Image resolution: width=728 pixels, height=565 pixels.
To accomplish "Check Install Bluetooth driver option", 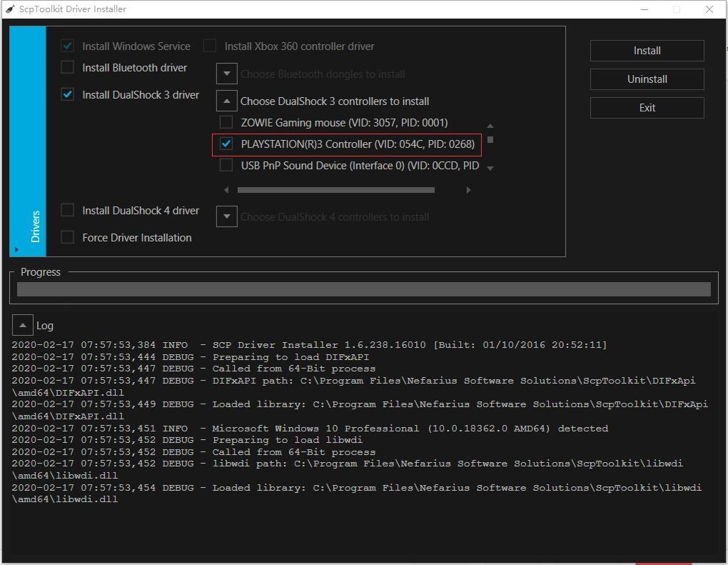I will pos(67,67).
